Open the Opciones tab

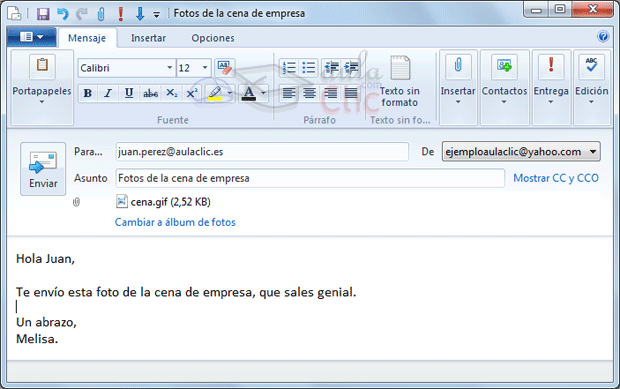tap(213, 38)
